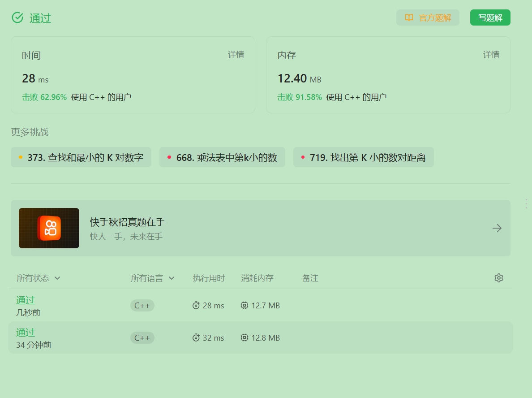The width and height of the screenshot is (532, 398).
Task: Click the clock icon beside 28 ms
Action: click(196, 306)
